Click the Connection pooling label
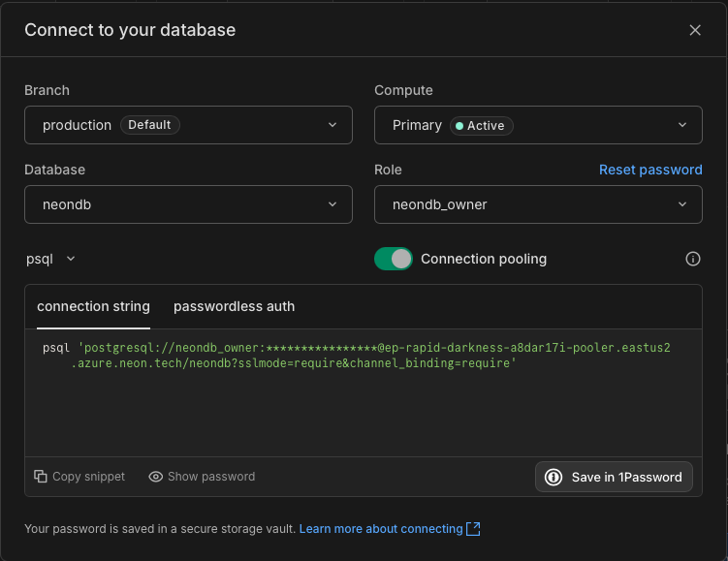 (x=484, y=259)
